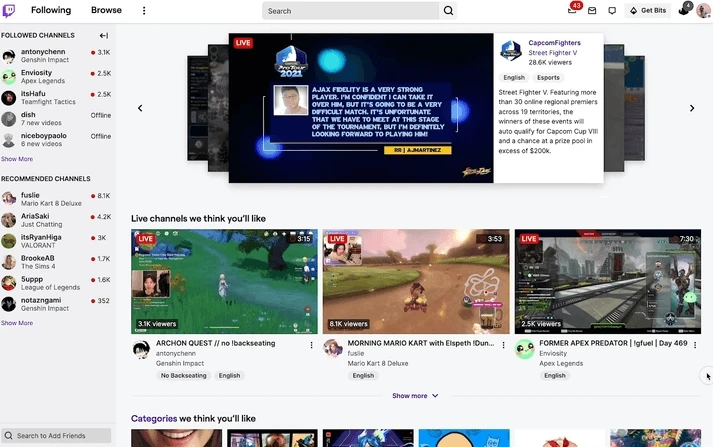Viewport: 713px width, 447px height.
Task: Open Genshin Impact category under antonychenn stream
Action: coord(180,363)
